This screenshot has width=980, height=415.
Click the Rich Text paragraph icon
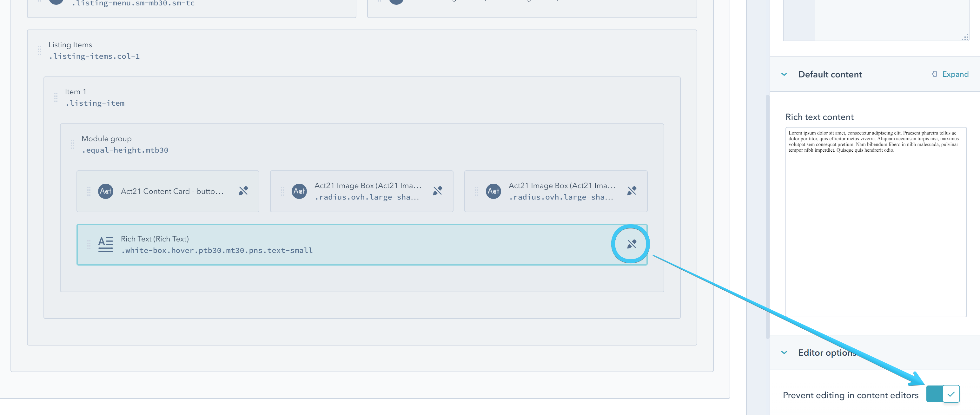105,244
